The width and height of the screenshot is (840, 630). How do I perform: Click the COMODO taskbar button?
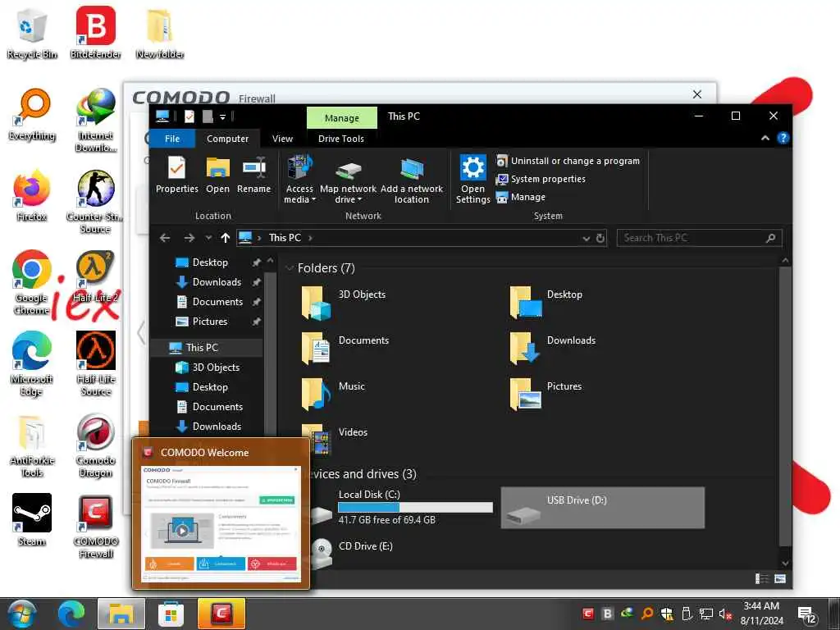click(221, 614)
